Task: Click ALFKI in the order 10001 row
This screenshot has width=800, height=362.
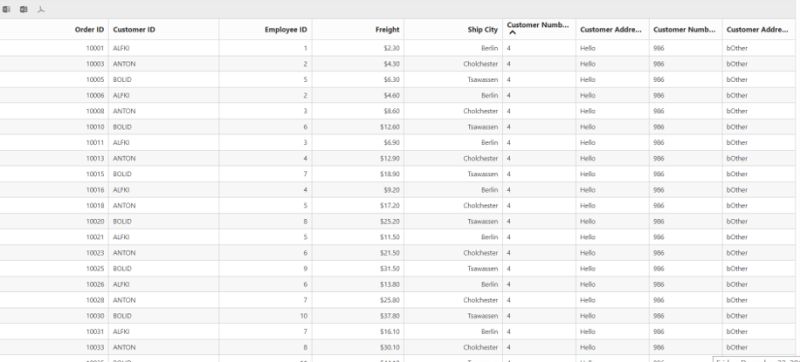Action: [x=121, y=48]
